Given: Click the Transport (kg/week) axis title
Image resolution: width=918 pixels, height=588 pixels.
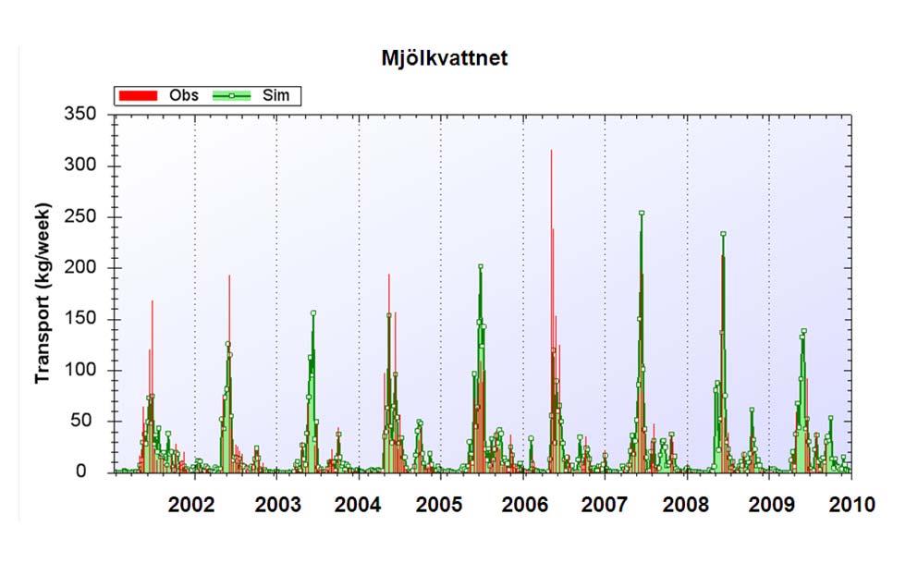Looking at the screenshot, I should click(x=43, y=294).
